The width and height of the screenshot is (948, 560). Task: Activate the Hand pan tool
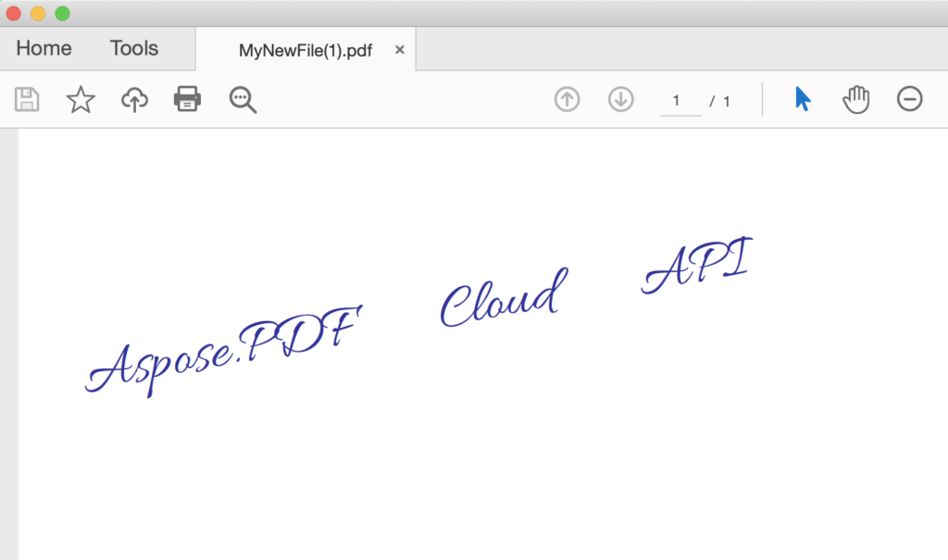point(856,99)
